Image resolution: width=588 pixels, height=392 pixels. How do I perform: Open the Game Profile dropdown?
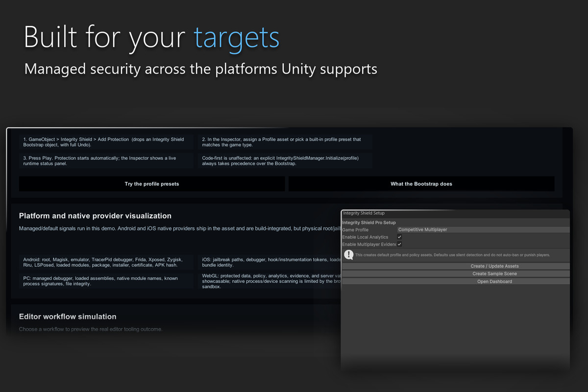pos(483,229)
